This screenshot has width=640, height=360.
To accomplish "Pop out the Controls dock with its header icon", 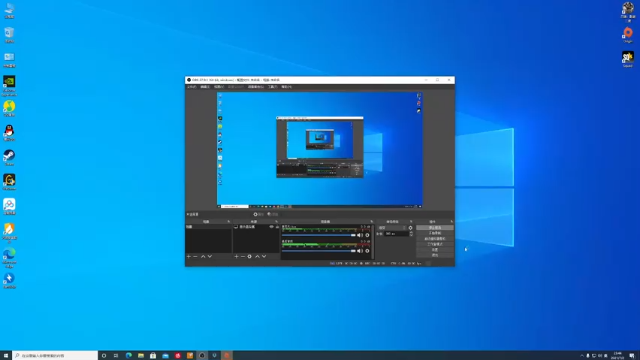I will [451, 222].
